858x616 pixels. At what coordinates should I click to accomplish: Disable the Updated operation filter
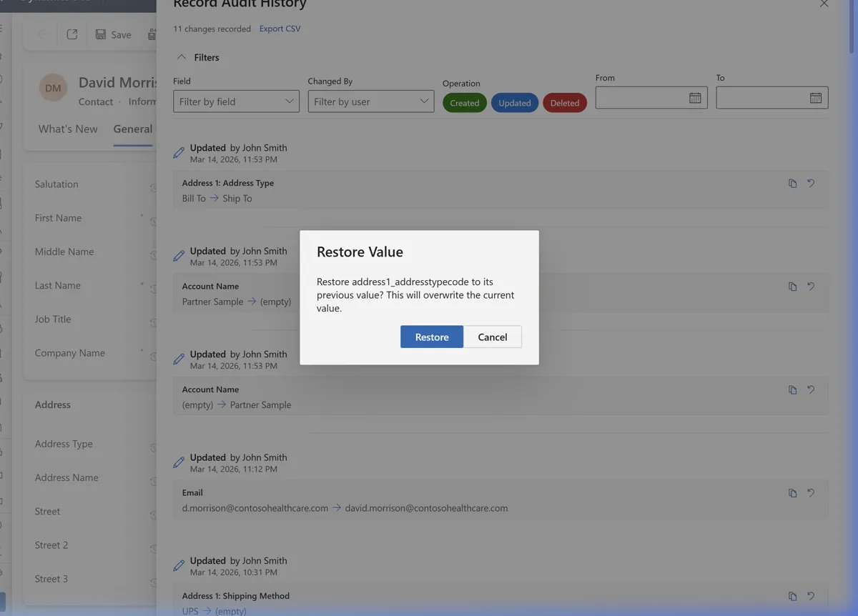click(514, 102)
